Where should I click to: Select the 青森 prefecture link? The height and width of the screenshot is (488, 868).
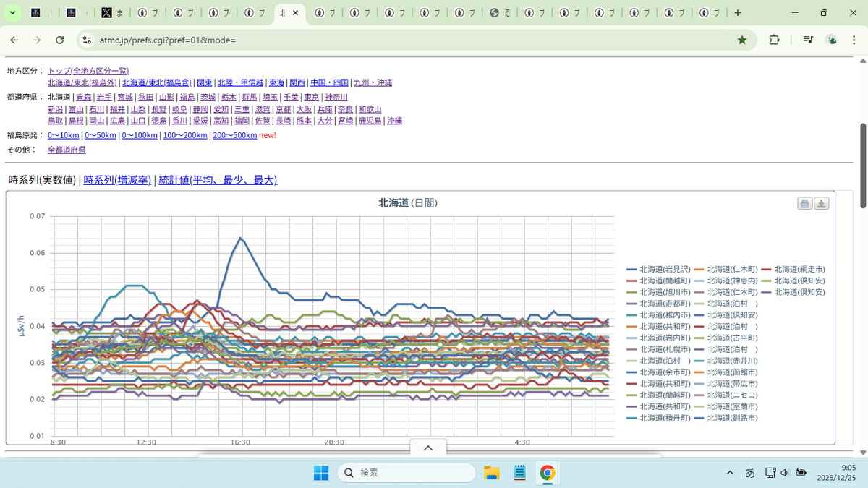tap(84, 97)
